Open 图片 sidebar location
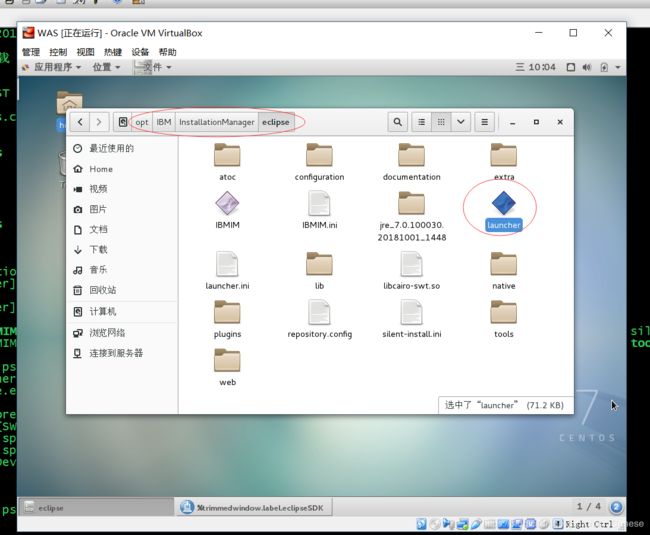Image resolution: width=650 pixels, height=535 pixels. pos(122,209)
